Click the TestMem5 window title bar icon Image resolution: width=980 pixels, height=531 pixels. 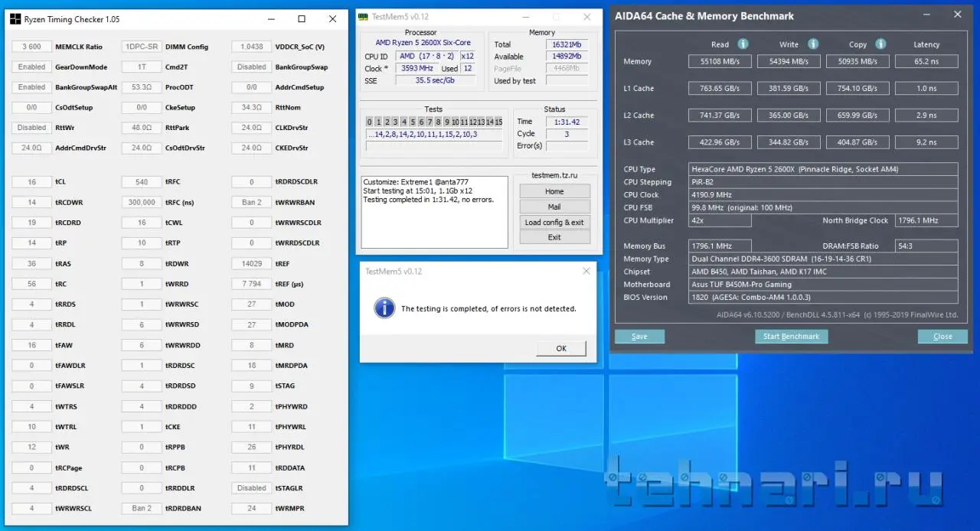click(362, 17)
